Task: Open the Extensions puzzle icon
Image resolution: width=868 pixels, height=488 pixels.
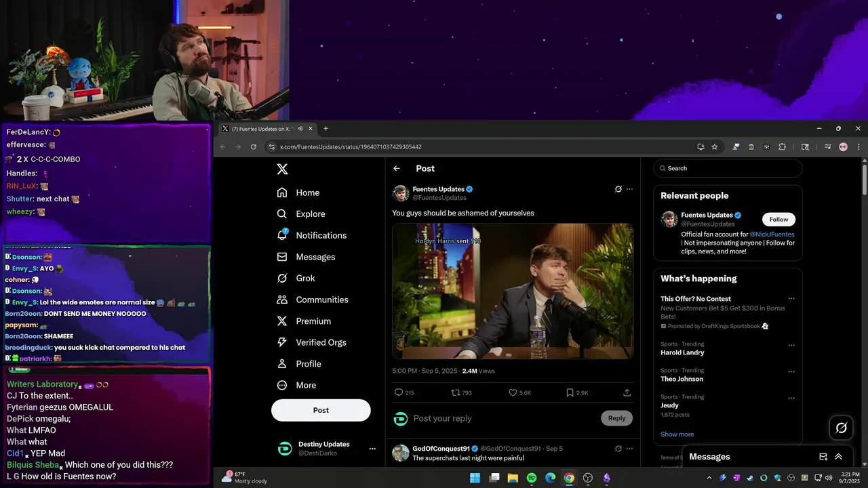Action: tap(782, 147)
